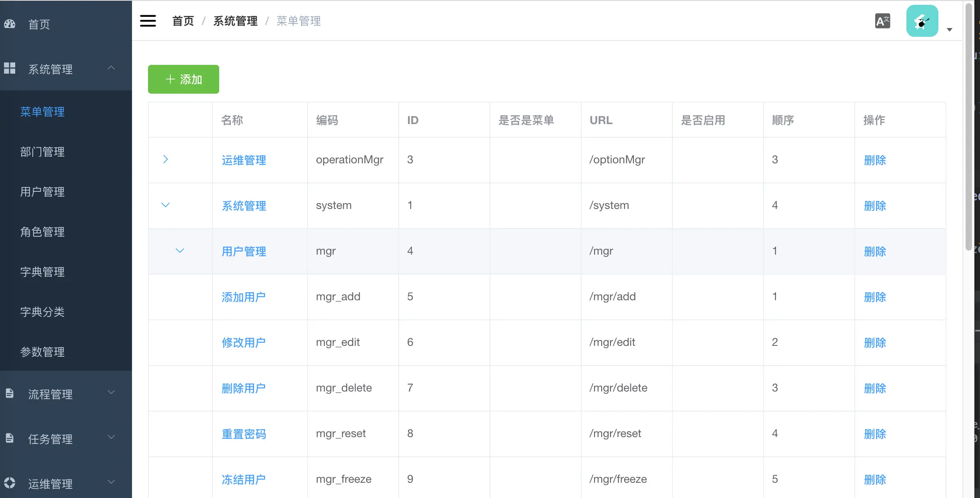
Task: Expand the 流程管理 sidebar submenu
Action: pyautogui.click(x=111, y=392)
